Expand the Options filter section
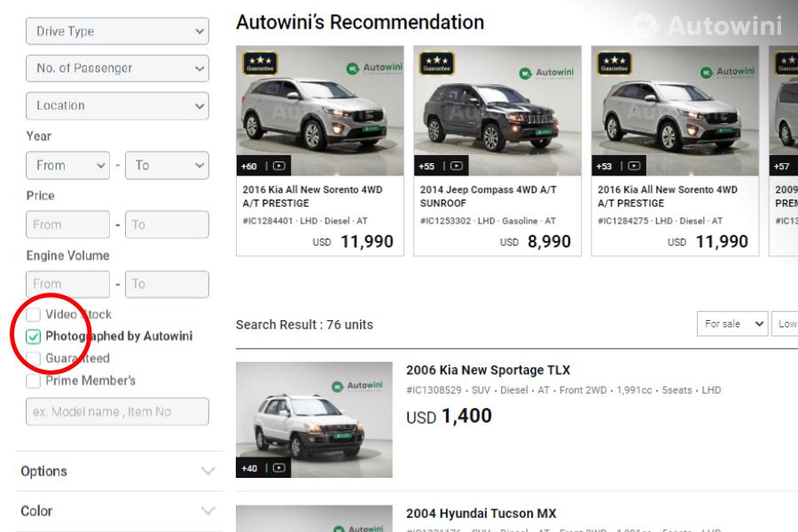The width and height of the screenshot is (798, 532). point(118,471)
